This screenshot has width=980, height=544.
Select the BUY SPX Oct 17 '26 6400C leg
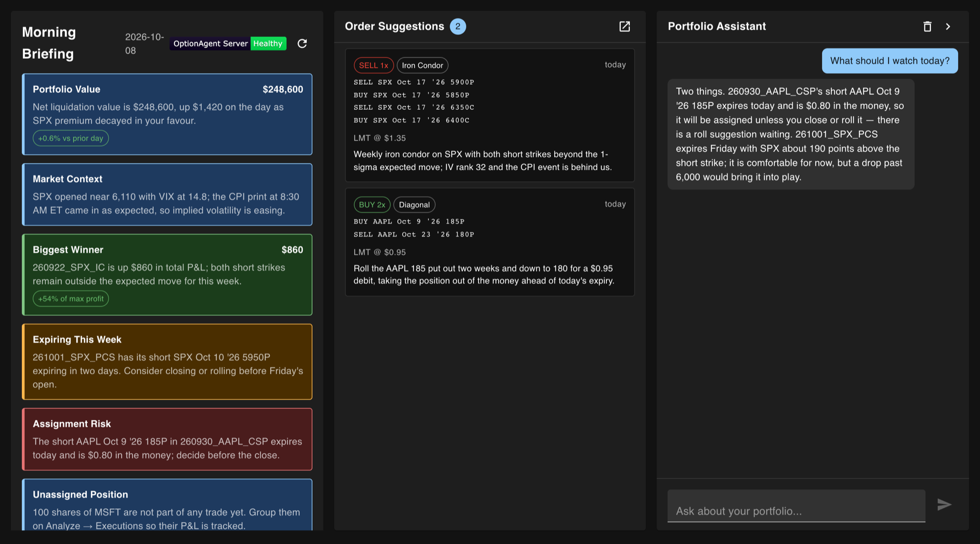click(411, 120)
